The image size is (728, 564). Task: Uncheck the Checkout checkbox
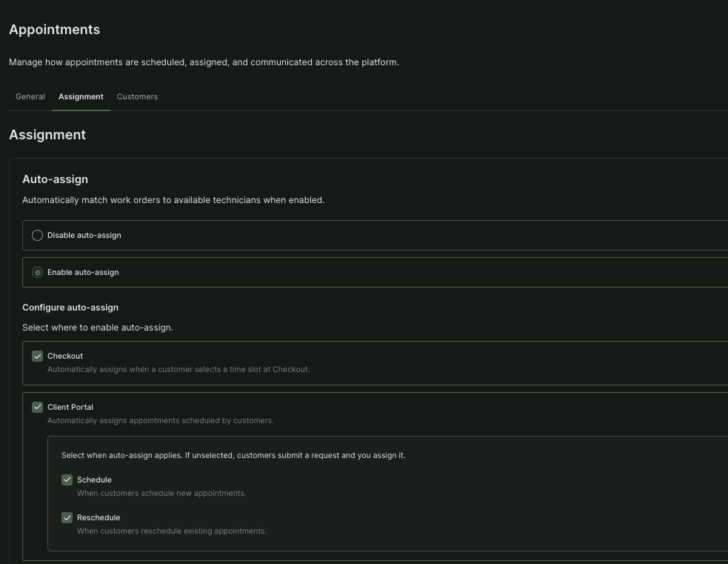(37, 356)
